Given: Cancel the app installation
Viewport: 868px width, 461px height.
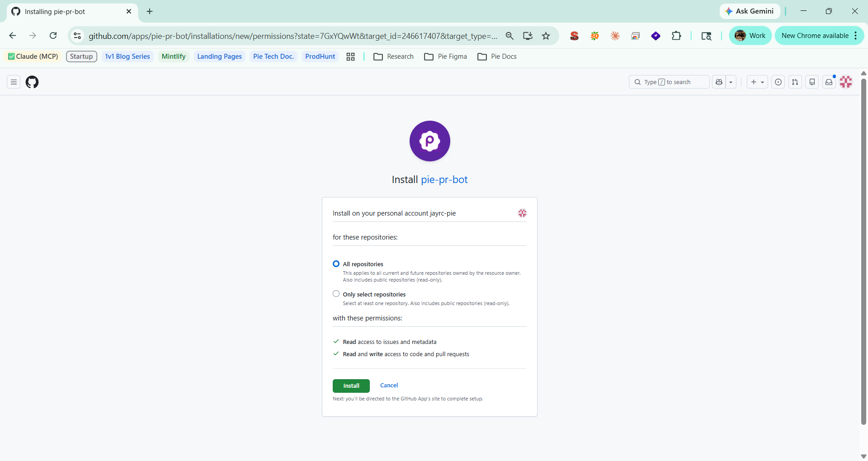Looking at the screenshot, I should [389, 386].
